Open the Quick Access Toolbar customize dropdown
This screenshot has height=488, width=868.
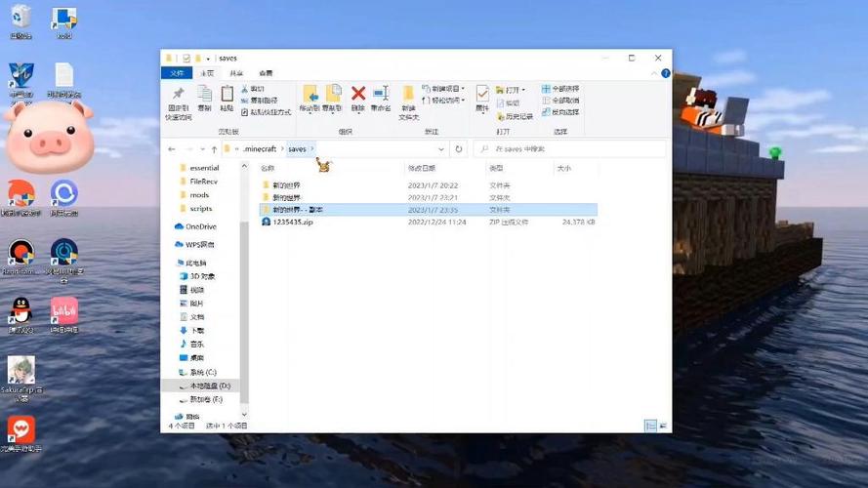[x=208, y=59]
